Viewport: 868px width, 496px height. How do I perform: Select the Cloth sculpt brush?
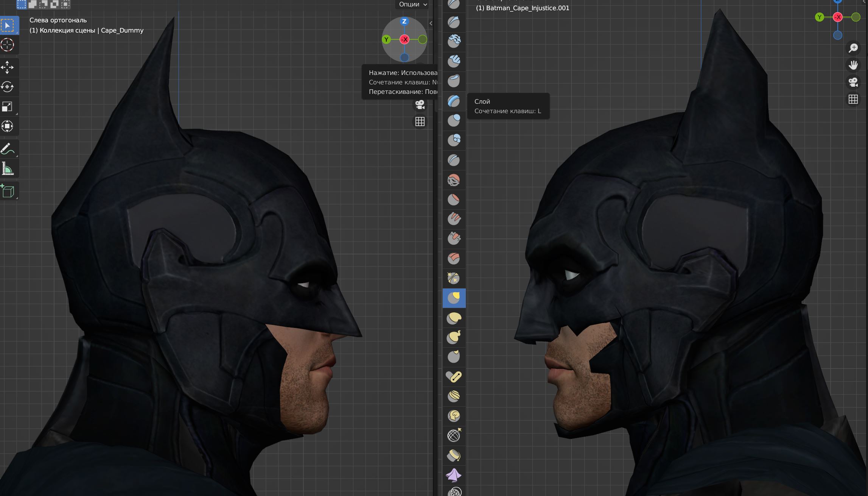click(x=454, y=475)
